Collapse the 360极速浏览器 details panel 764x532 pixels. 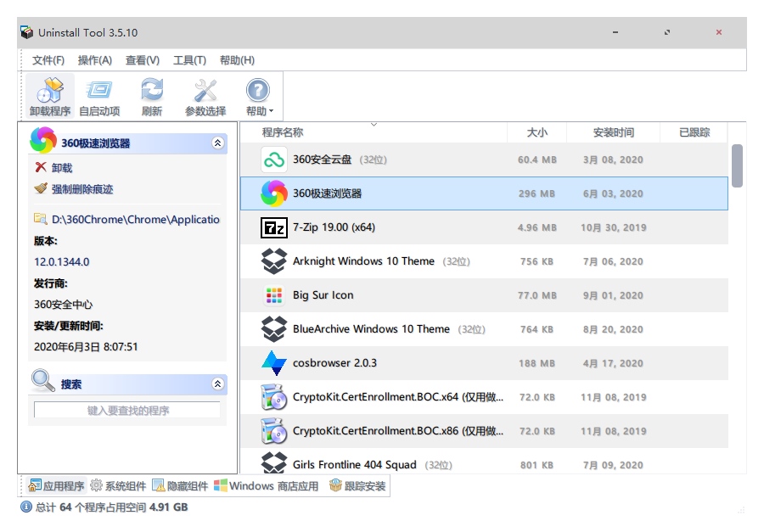[217, 143]
